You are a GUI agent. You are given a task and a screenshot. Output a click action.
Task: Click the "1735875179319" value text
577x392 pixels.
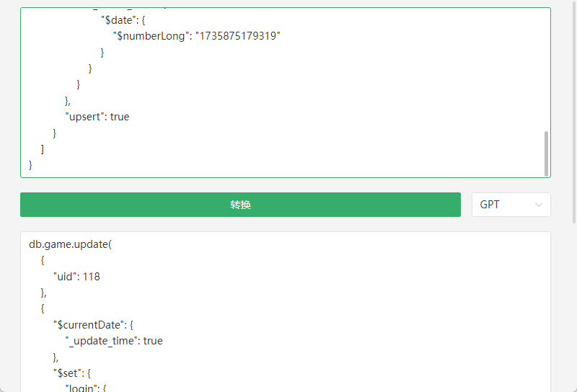pyautogui.click(x=238, y=36)
